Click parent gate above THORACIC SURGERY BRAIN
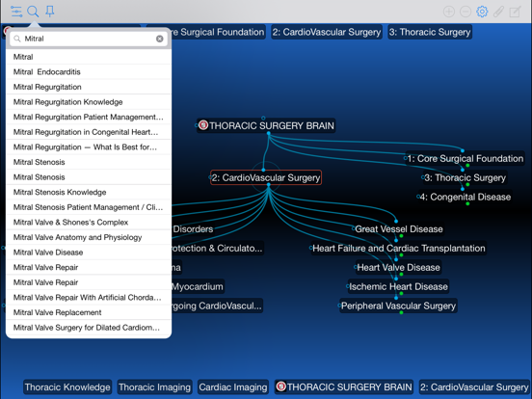Image resolution: width=532 pixels, height=399 pixels. (263, 119)
